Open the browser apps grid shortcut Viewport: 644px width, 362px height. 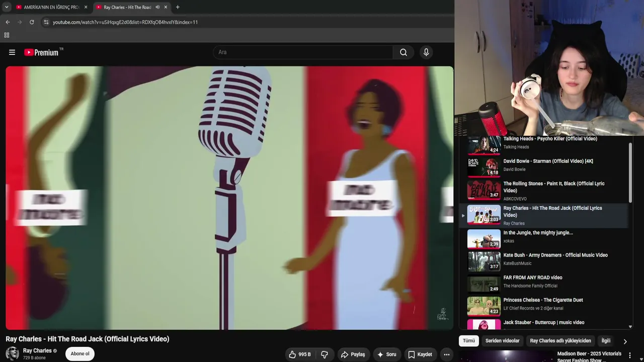(7, 35)
